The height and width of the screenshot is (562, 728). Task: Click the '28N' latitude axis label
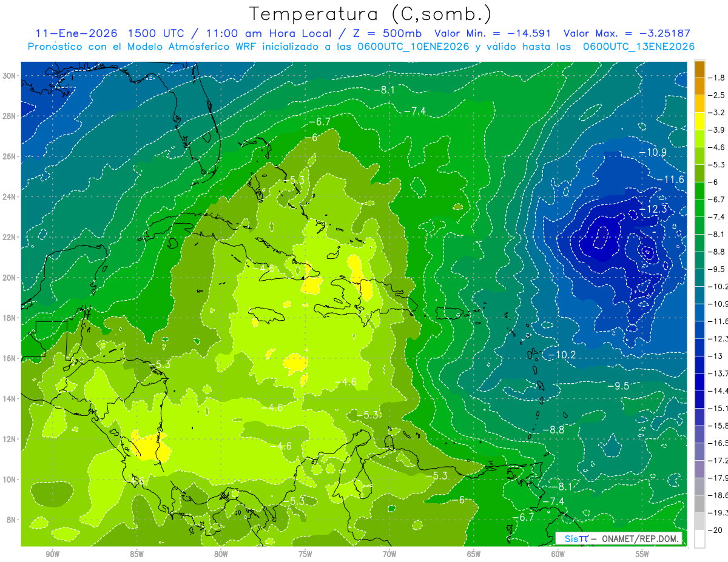point(10,116)
